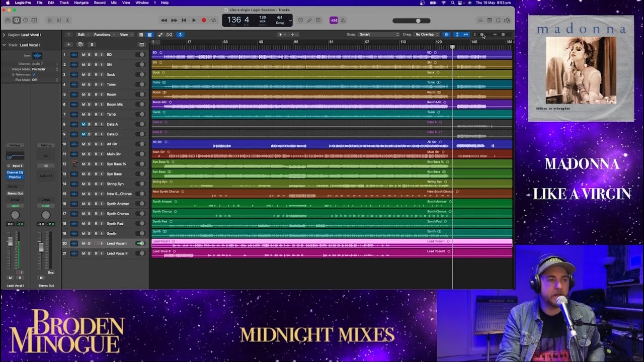Open the PitchCor plugin slot
The width and height of the screenshot is (644, 362).
click(x=15, y=177)
